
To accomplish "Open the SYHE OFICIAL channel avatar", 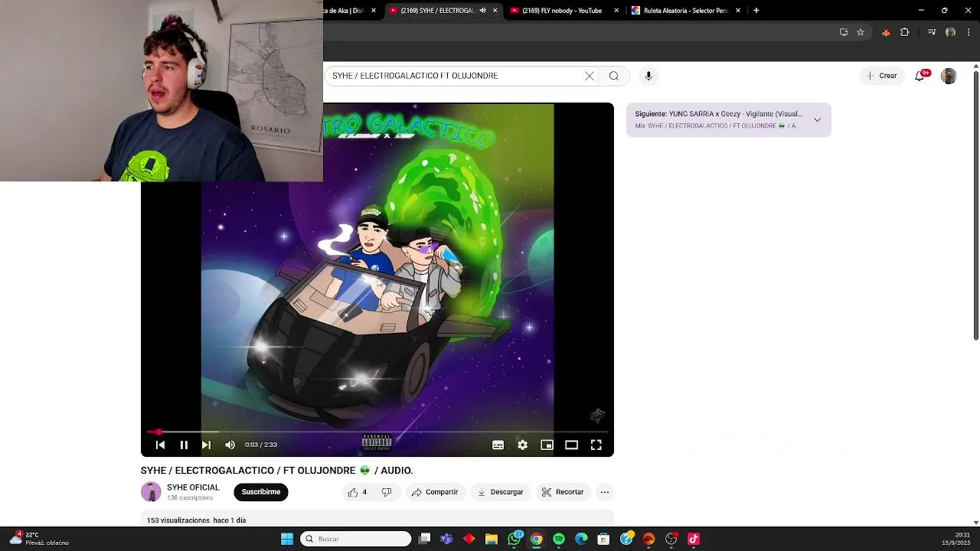I will (x=151, y=492).
